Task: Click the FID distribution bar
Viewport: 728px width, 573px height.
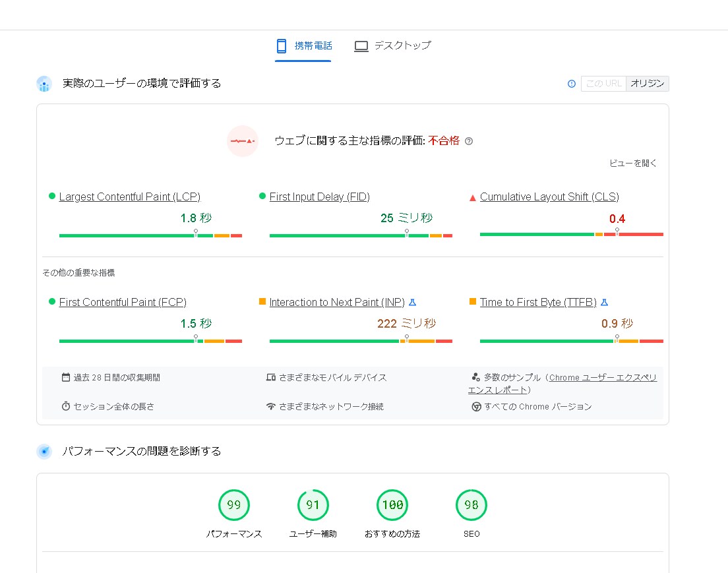Action: pos(361,235)
